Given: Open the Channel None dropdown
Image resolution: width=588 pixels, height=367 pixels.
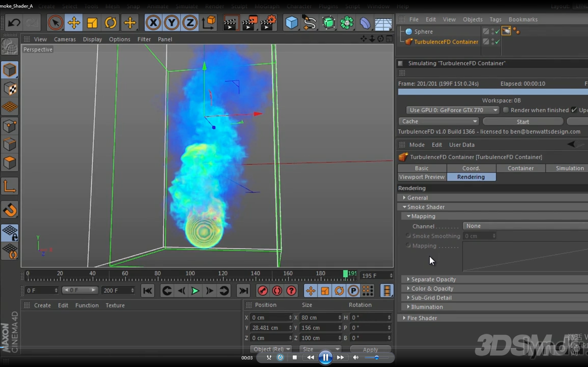Looking at the screenshot, I should [x=525, y=226].
